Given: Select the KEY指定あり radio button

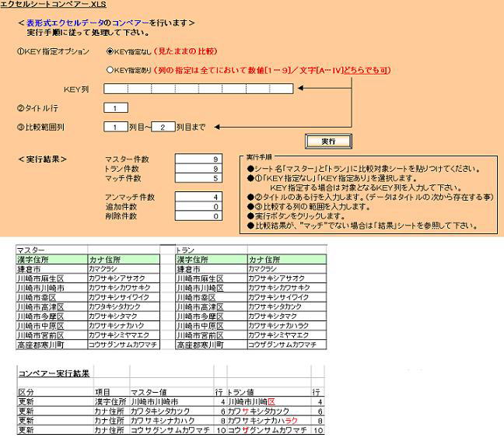Looking at the screenshot, I should tap(110, 70).
